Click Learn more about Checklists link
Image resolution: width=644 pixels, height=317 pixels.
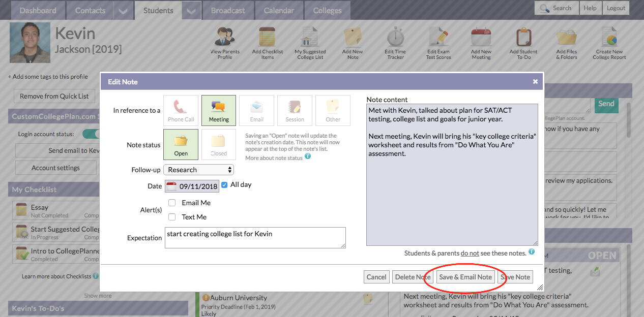click(56, 276)
